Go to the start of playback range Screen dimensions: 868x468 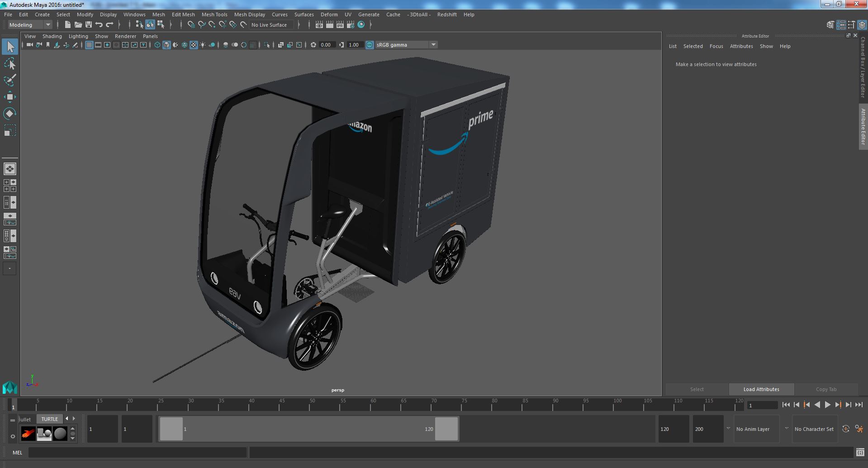(x=786, y=405)
